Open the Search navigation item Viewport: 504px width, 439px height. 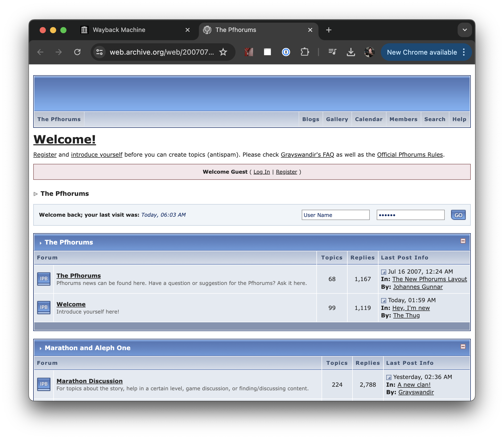pos(435,119)
